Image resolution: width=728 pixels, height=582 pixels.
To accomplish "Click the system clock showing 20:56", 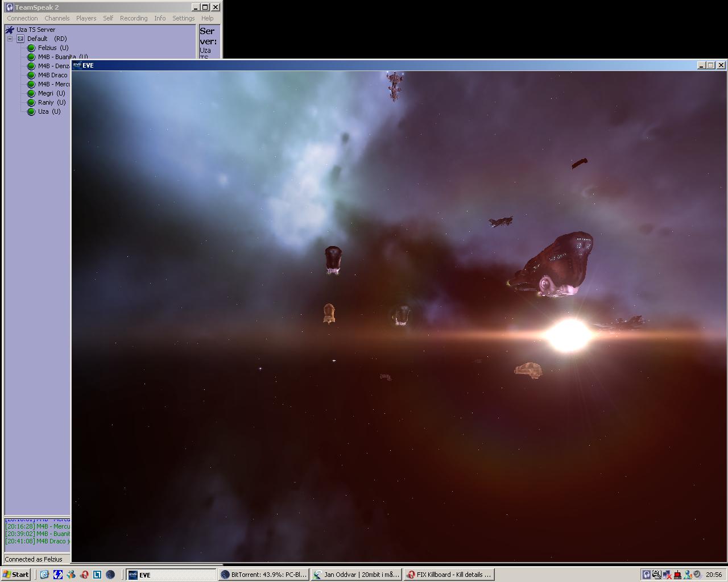I will (714, 575).
